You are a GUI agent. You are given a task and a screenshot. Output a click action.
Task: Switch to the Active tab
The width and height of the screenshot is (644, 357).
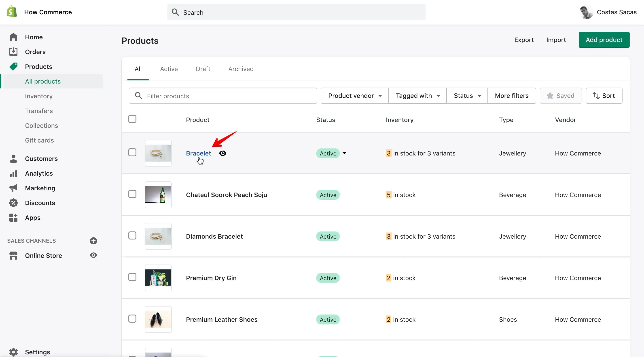(169, 69)
